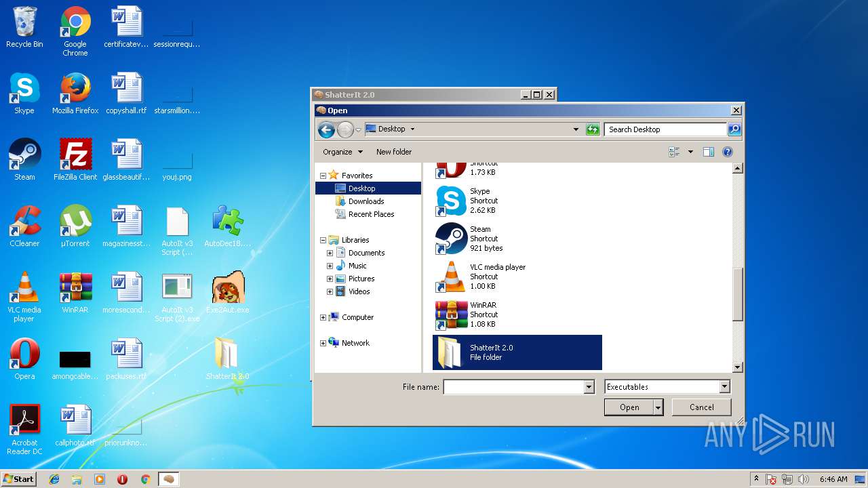868x488 pixels.
Task: Select Mozilla Firefox desktop icon
Action: (x=75, y=94)
